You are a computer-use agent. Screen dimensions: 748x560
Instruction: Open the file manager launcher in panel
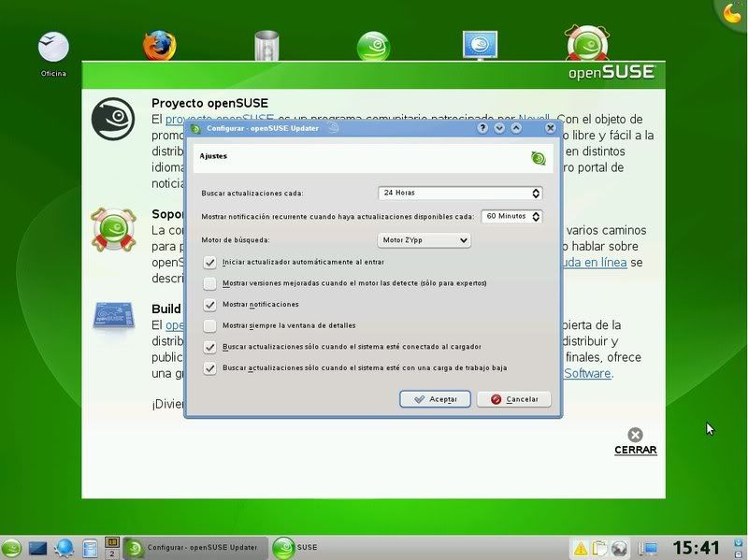click(x=90, y=548)
